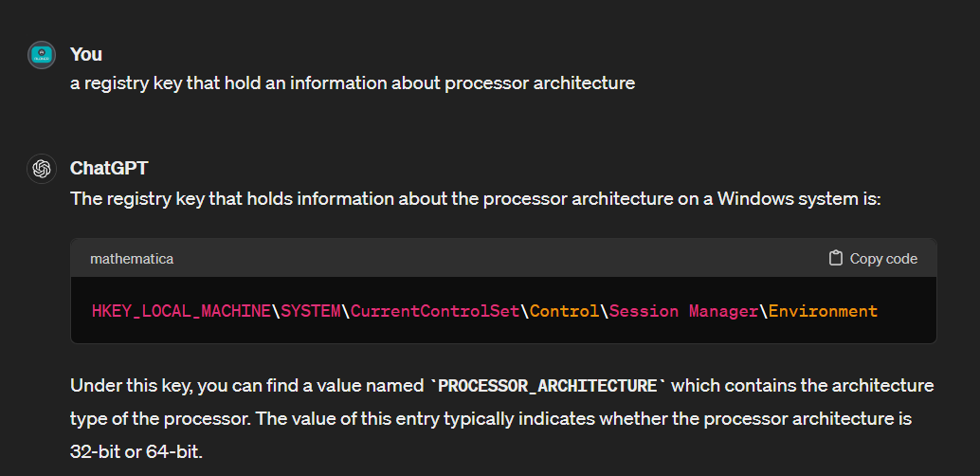Click the user's registry key question text
The width and height of the screenshot is (980, 476).
click(353, 82)
